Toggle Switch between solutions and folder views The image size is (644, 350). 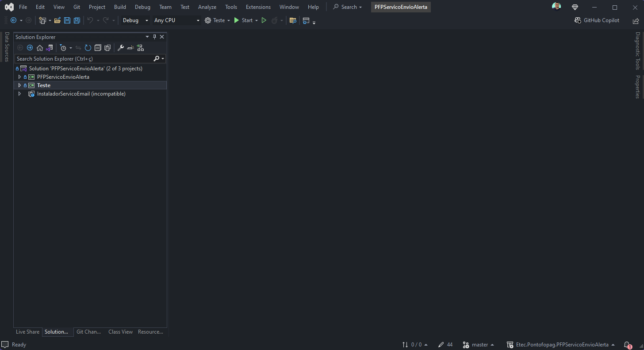click(50, 48)
